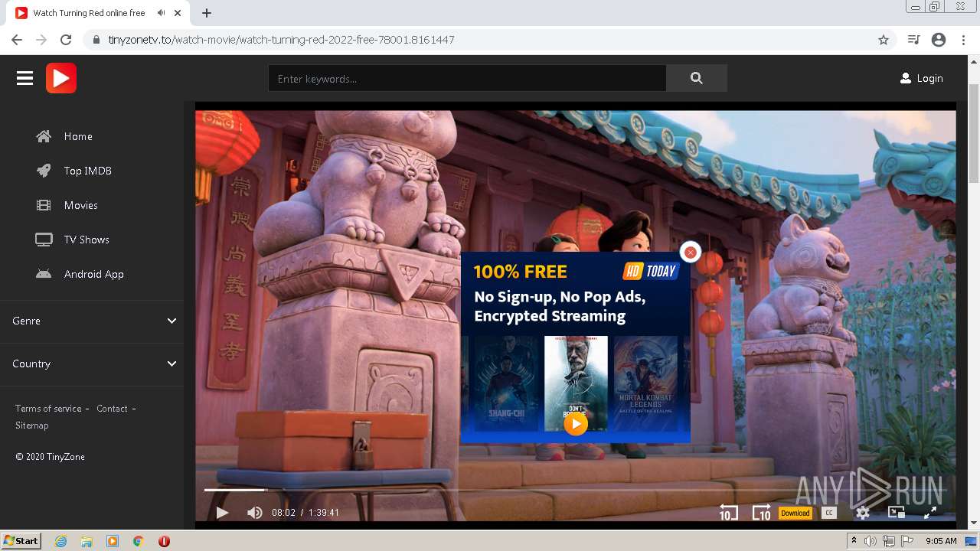Launch Internet Explorer from taskbar
Image resolution: width=980 pixels, height=551 pixels.
point(61,541)
